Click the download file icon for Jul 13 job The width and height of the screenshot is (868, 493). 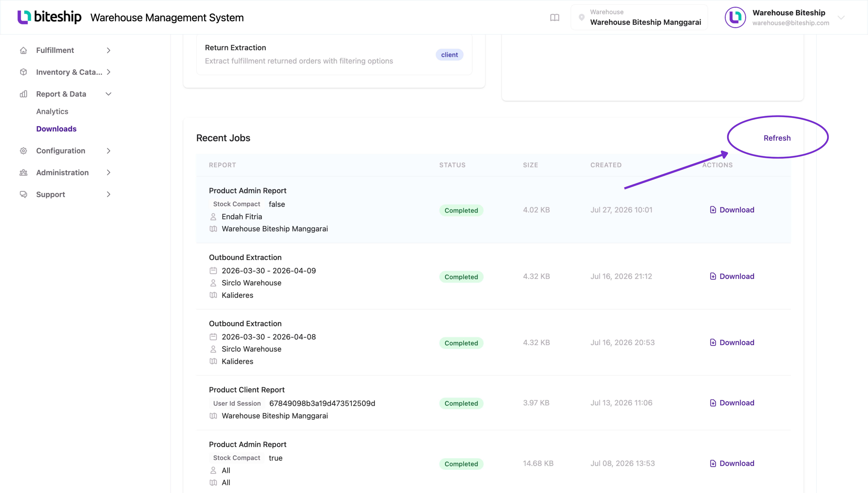713,403
